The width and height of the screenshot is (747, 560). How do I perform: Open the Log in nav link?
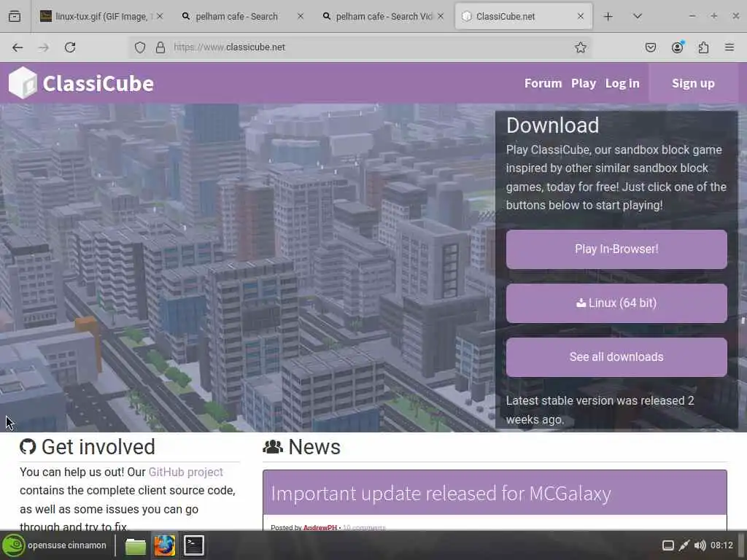click(622, 83)
